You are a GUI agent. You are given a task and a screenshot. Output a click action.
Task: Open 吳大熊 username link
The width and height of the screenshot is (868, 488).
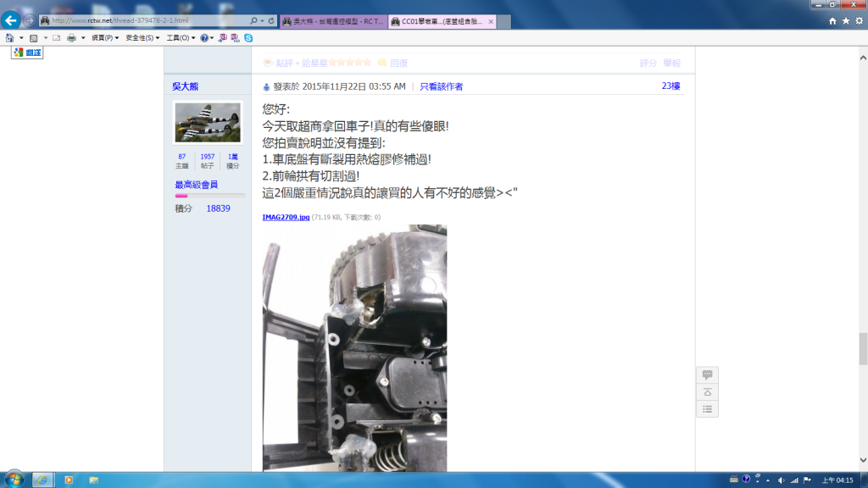click(185, 86)
